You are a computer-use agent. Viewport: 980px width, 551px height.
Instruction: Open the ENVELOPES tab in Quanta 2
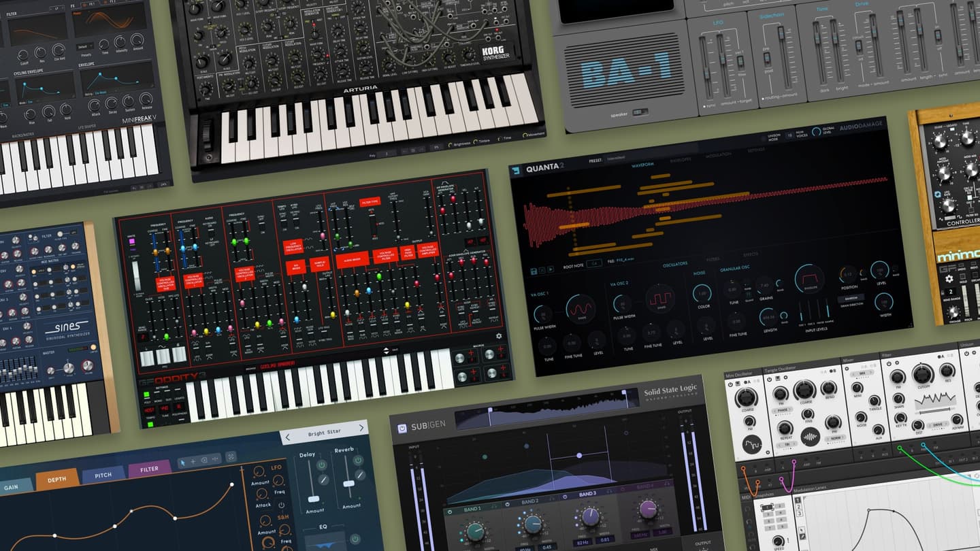tap(681, 160)
